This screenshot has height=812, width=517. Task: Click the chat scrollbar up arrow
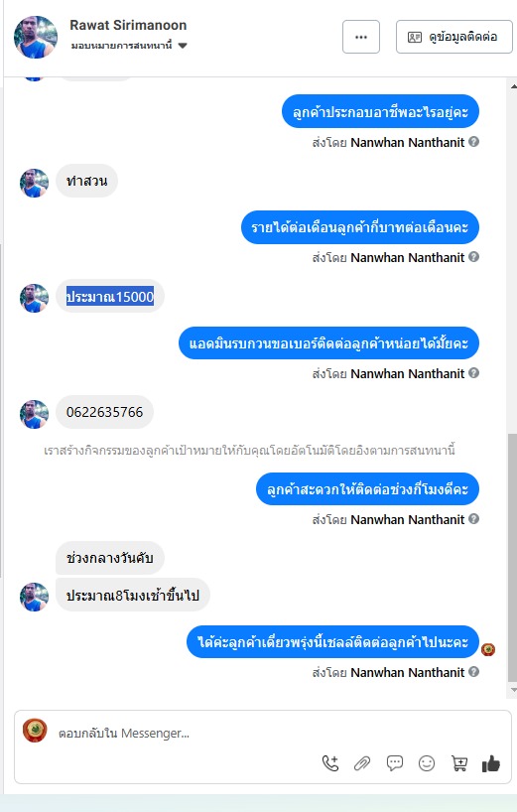513,86
